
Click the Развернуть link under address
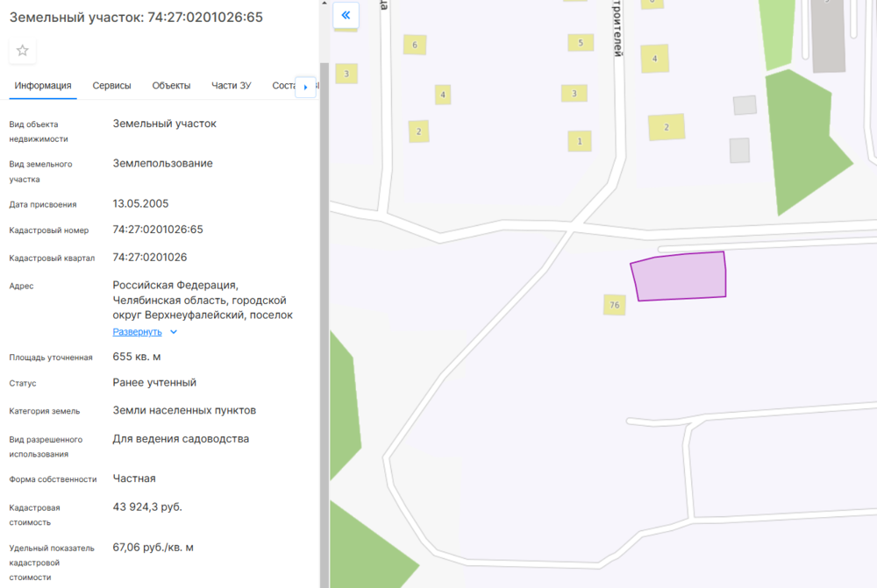click(137, 332)
